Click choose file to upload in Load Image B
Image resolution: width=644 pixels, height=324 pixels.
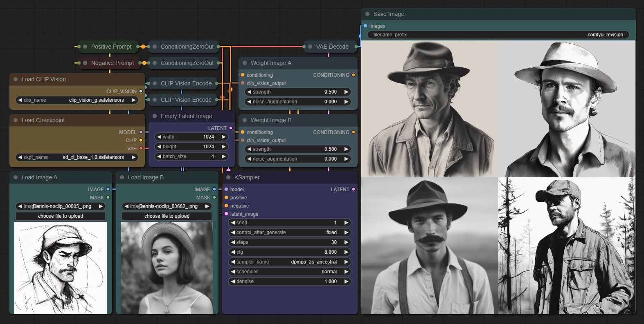click(x=167, y=216)
